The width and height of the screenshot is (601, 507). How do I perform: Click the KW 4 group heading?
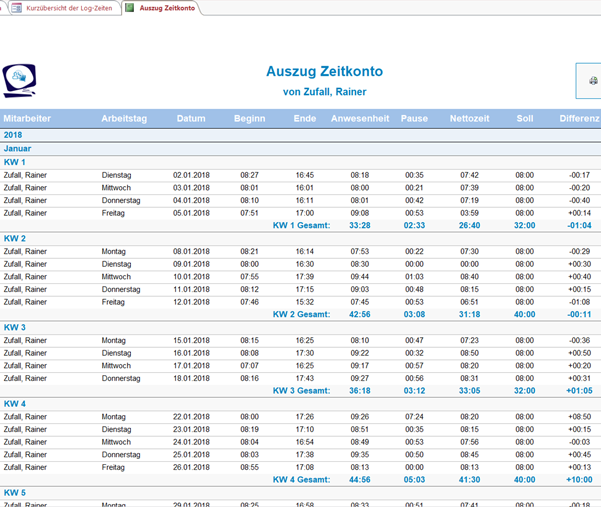(15, 404)
